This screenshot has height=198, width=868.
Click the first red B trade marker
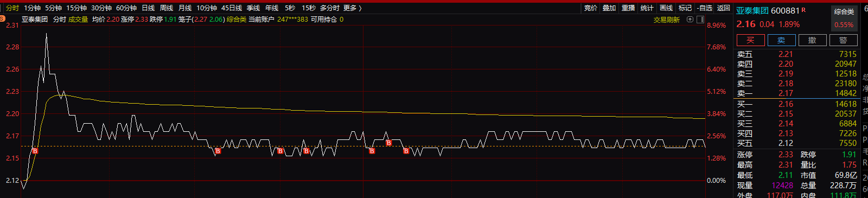point(35,151)
